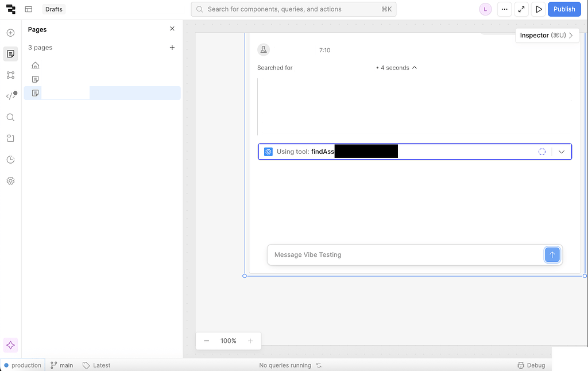
Task: Open the Drafts menu
Action: (x=53, y=9)
